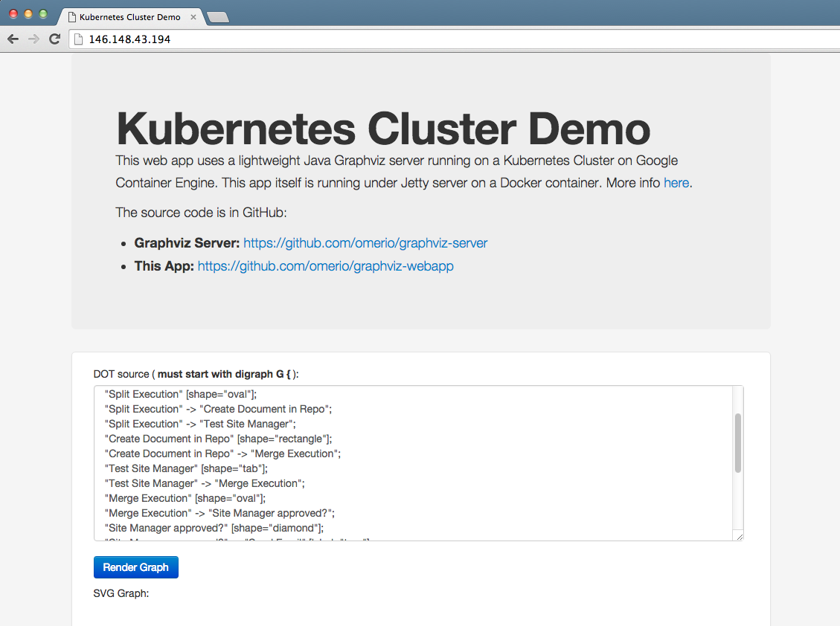840x626 pixels.
Task: Click the 'must start with digraph G {' label
Action: click(x=225, y=374)
